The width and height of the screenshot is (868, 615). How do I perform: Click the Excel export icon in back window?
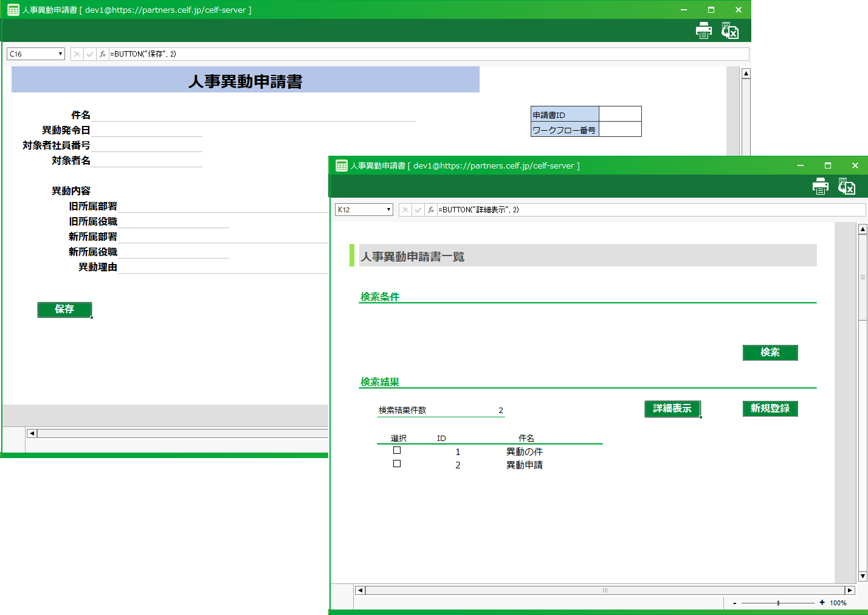coord(729,30)
